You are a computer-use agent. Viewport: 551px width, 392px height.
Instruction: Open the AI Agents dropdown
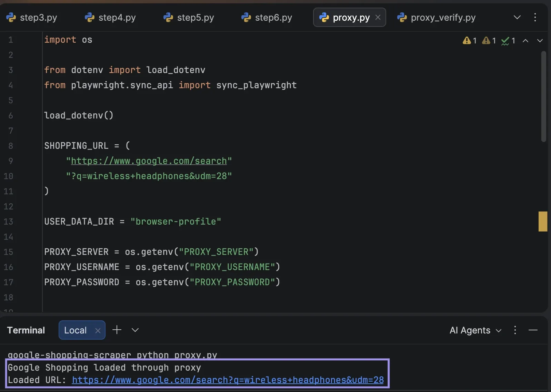[x=475, y=330]
